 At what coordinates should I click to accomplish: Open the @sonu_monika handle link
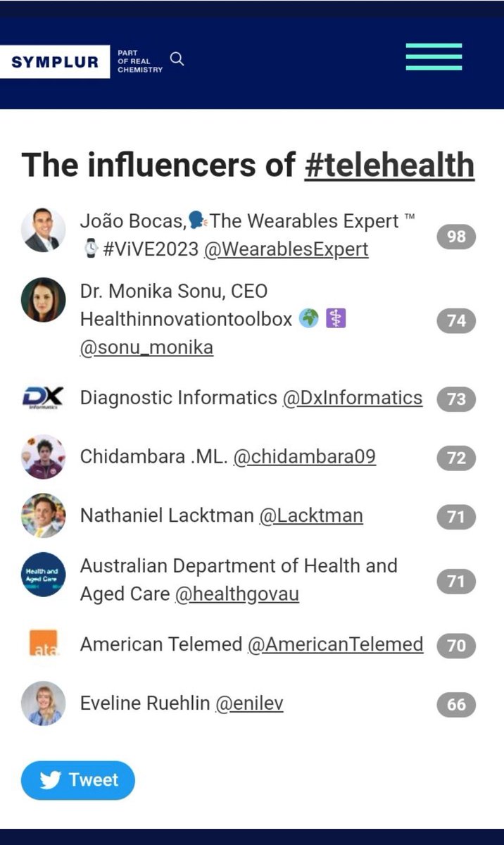coord(146,348)
